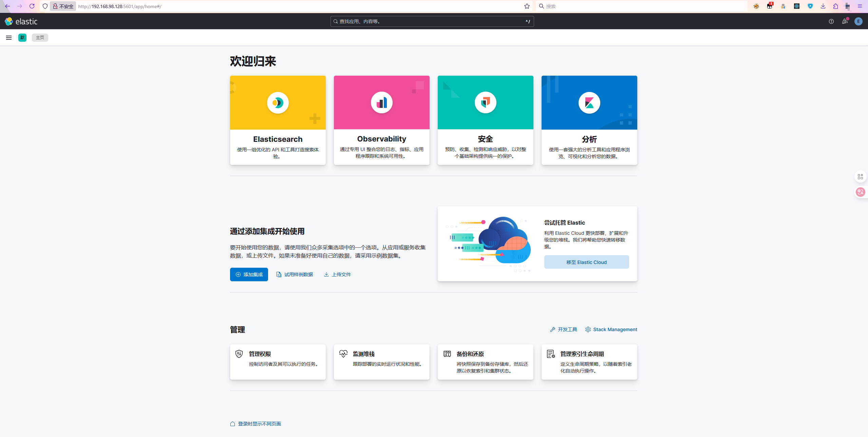Open 开发工具 link
868x437 pixels.
(x=564, y=329)
